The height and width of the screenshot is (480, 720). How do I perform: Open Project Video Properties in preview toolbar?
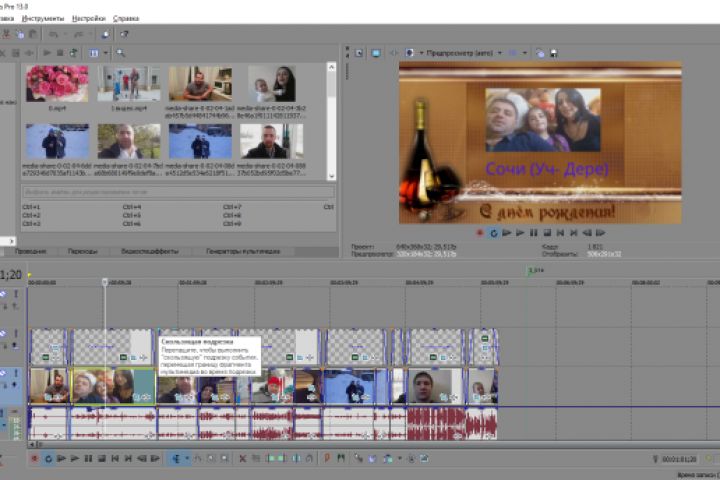(359, 53)
